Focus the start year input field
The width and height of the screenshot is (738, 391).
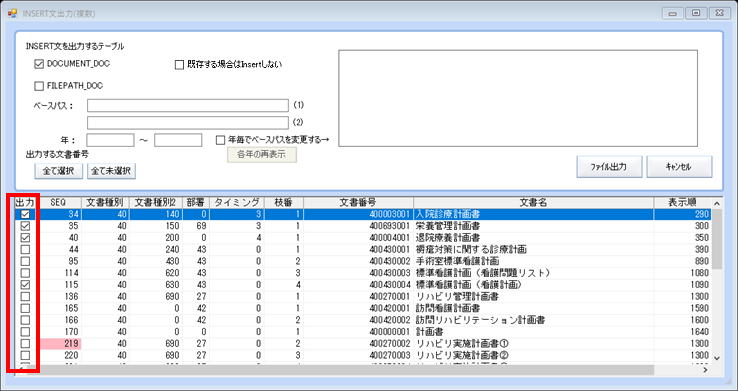(111, 140)
